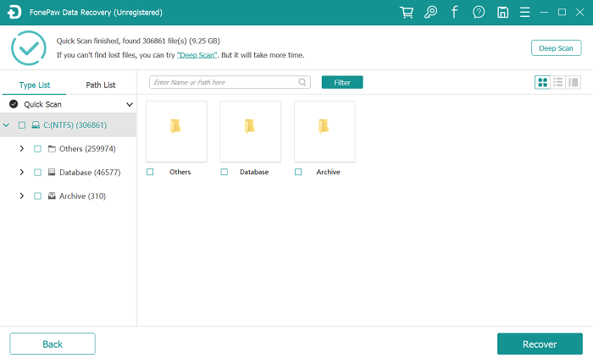
Task: Click the C: drive icon
Action: tap(36, 125)
